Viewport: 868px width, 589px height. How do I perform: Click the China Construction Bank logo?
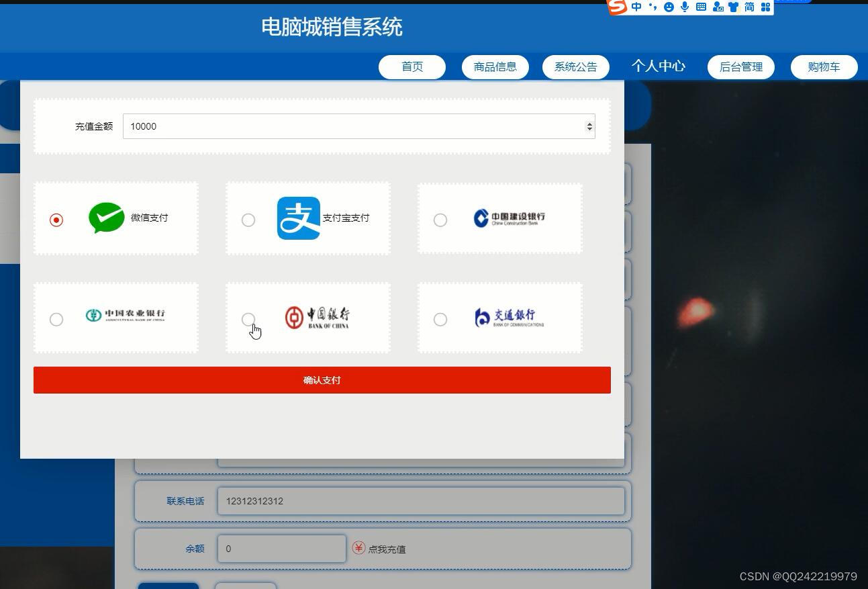[x=510, y=218]
